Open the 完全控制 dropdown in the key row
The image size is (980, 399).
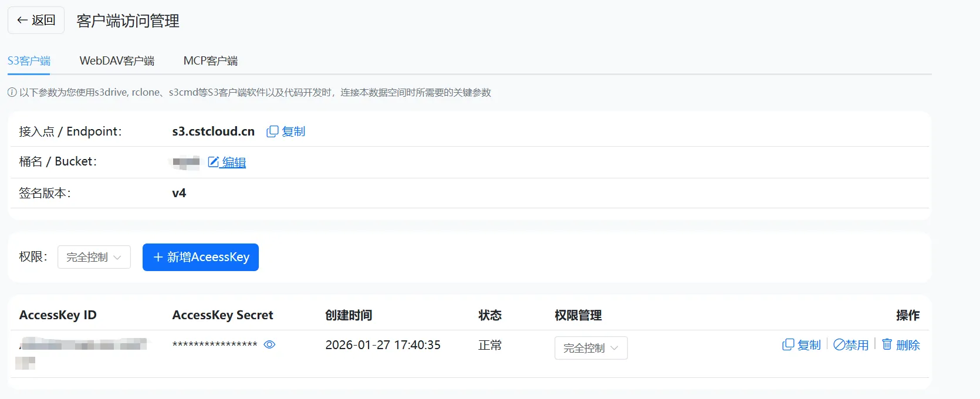click(x=591, y=348)
